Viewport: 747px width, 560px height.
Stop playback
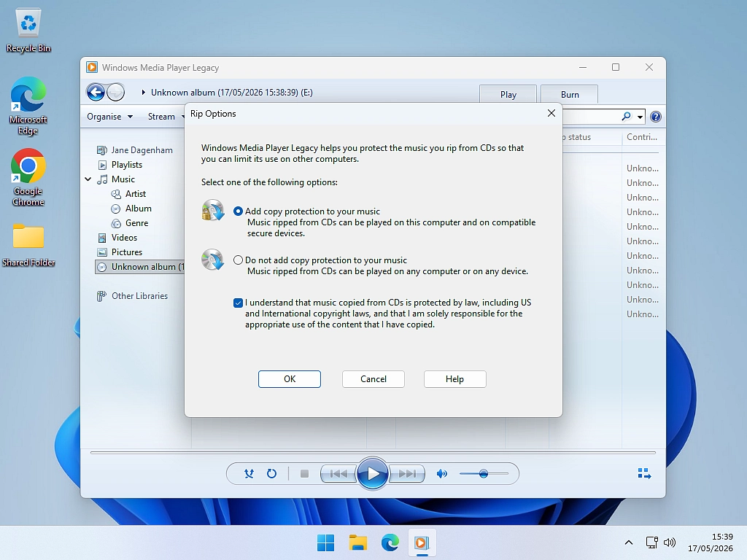(304, 474)
